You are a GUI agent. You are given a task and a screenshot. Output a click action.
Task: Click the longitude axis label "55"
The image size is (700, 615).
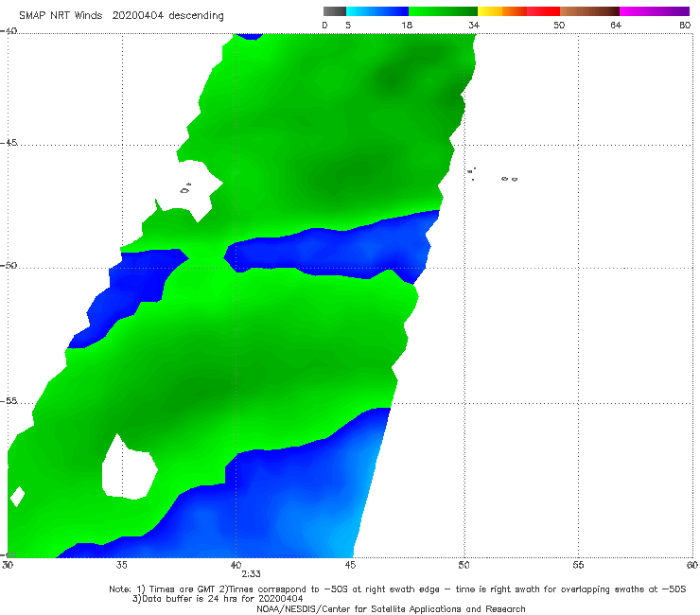tap(578, 565)
